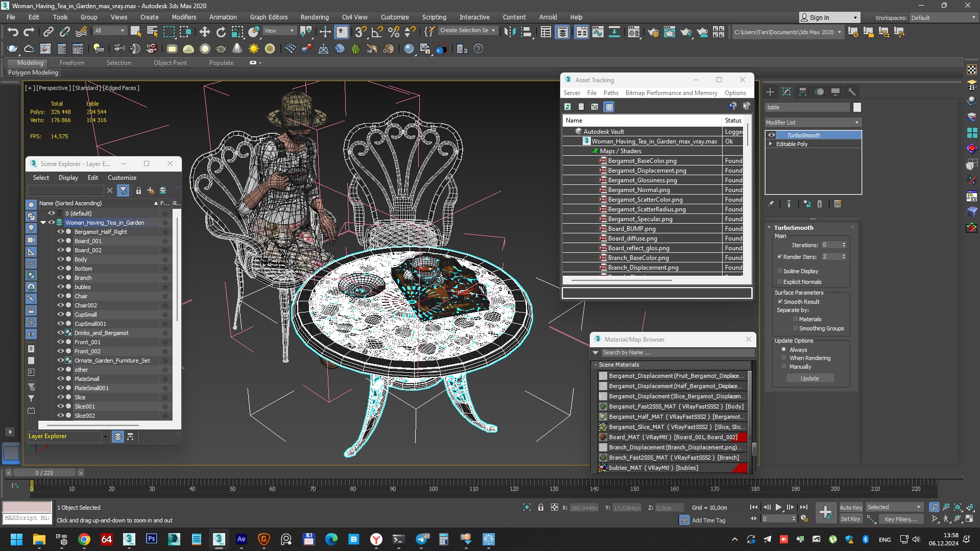Open the Mirror tool

[509, 32]
